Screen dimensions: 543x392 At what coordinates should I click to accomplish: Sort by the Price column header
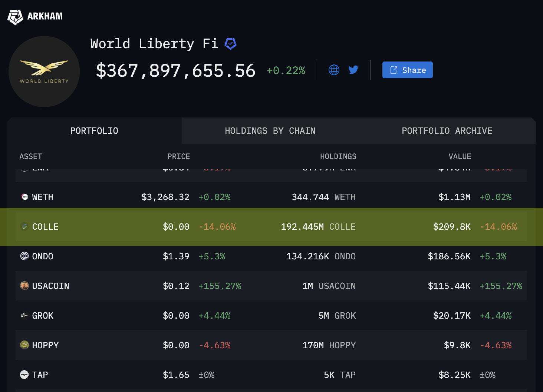click(178, 156)
